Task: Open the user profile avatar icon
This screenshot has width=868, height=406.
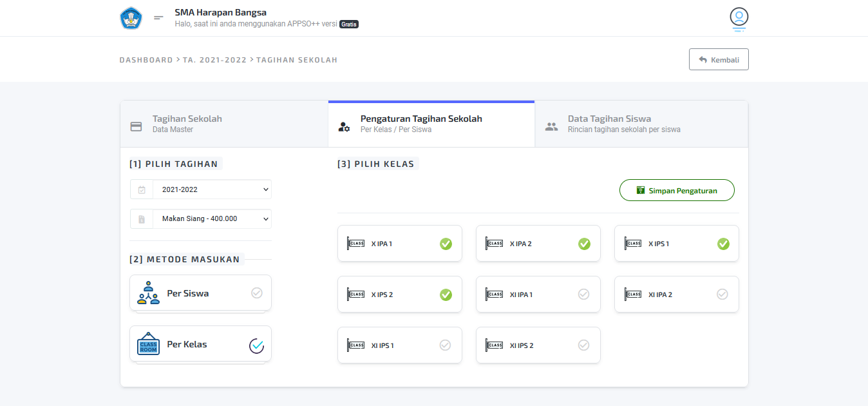Action: (739, 17)
